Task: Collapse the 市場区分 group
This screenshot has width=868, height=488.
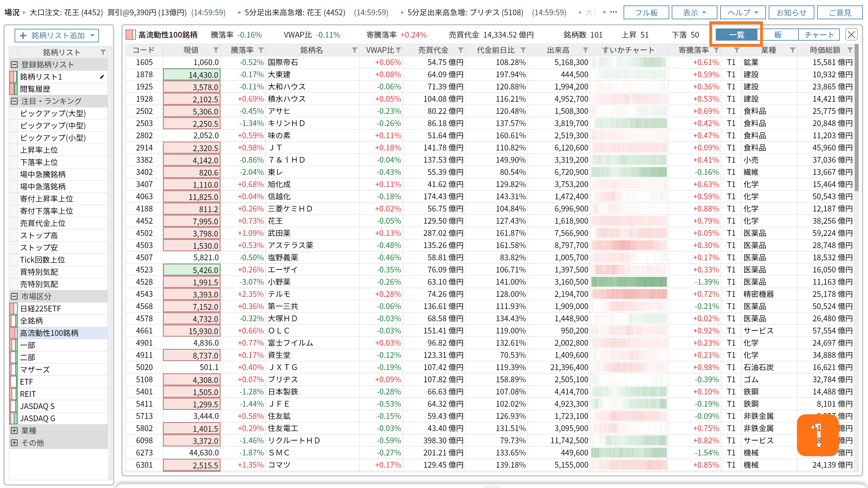Action: click(x=14, y=297)
